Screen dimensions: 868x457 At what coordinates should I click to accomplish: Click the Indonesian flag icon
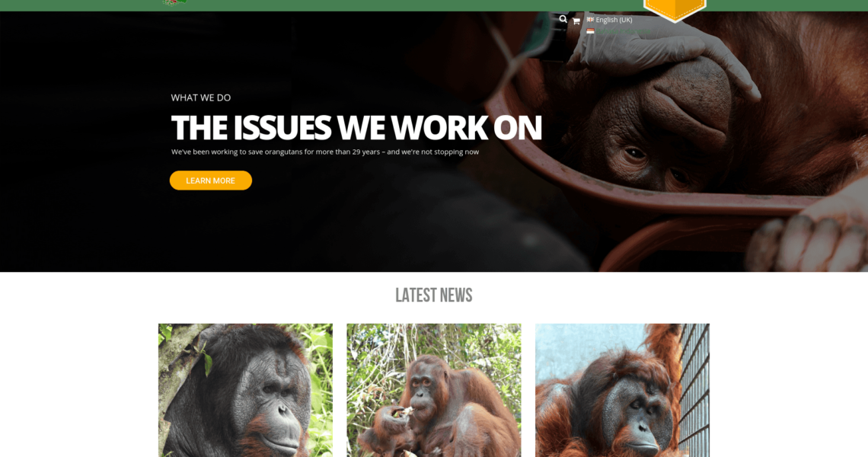(590, 31)
